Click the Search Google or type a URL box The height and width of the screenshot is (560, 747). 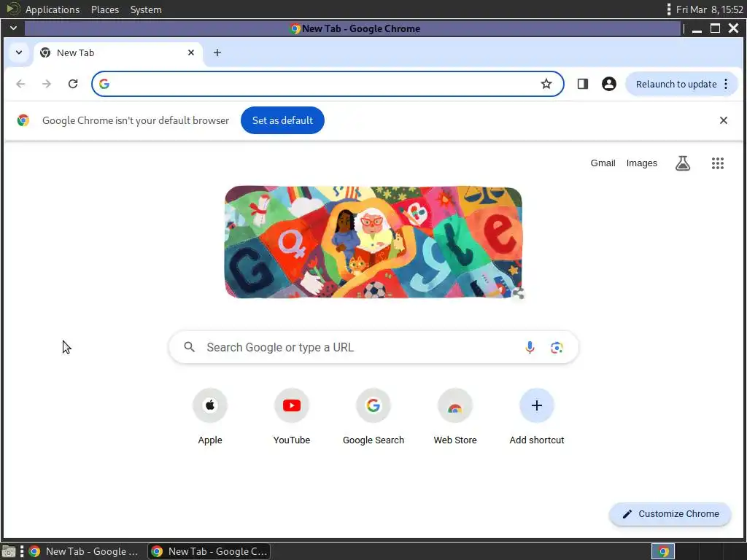tap(373, 347)
